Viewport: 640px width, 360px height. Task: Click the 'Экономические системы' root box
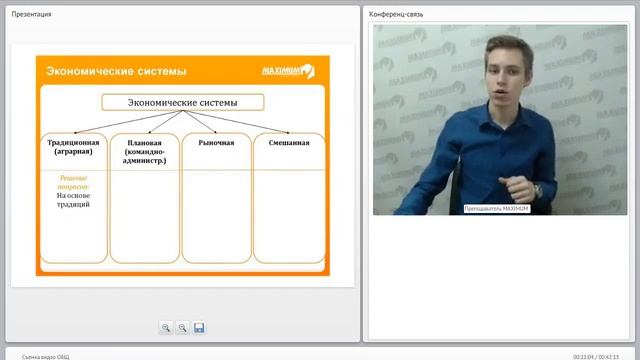(183, 102)
